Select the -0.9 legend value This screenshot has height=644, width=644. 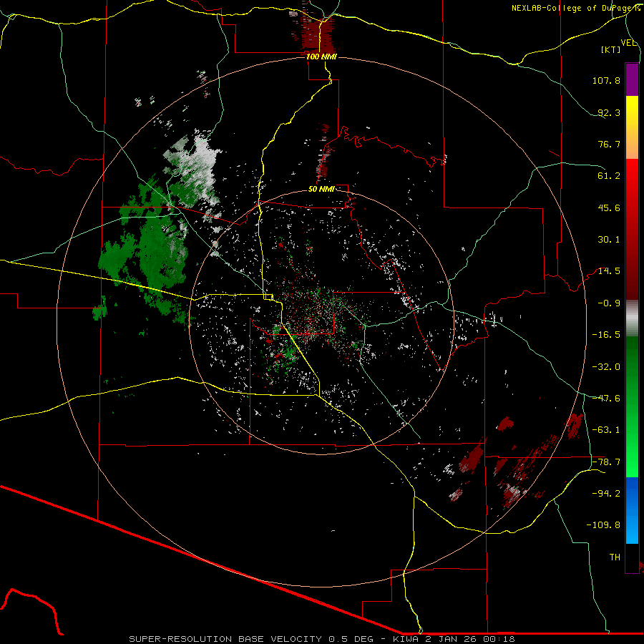click(x=609, y=303)
